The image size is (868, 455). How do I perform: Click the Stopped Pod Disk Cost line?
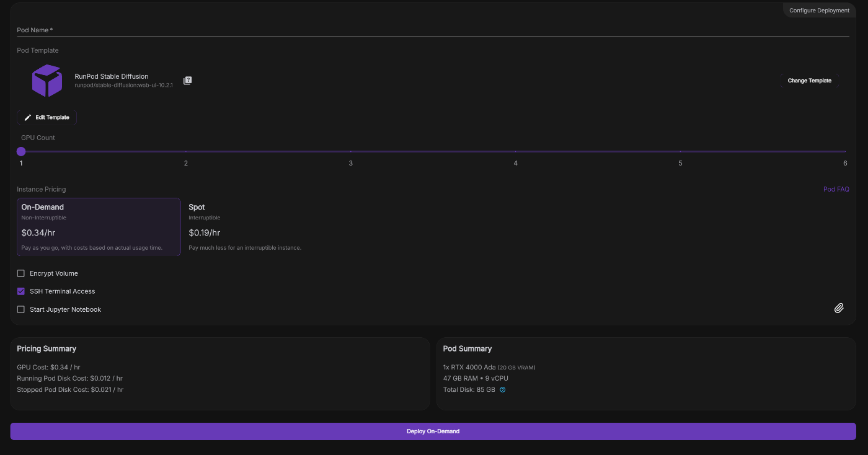click(70, 390)
